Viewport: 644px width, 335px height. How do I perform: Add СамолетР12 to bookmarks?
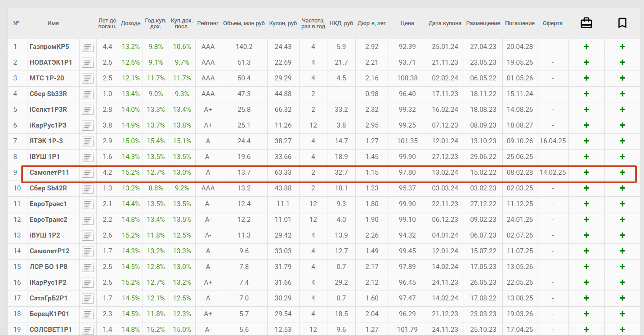(622, 251)
